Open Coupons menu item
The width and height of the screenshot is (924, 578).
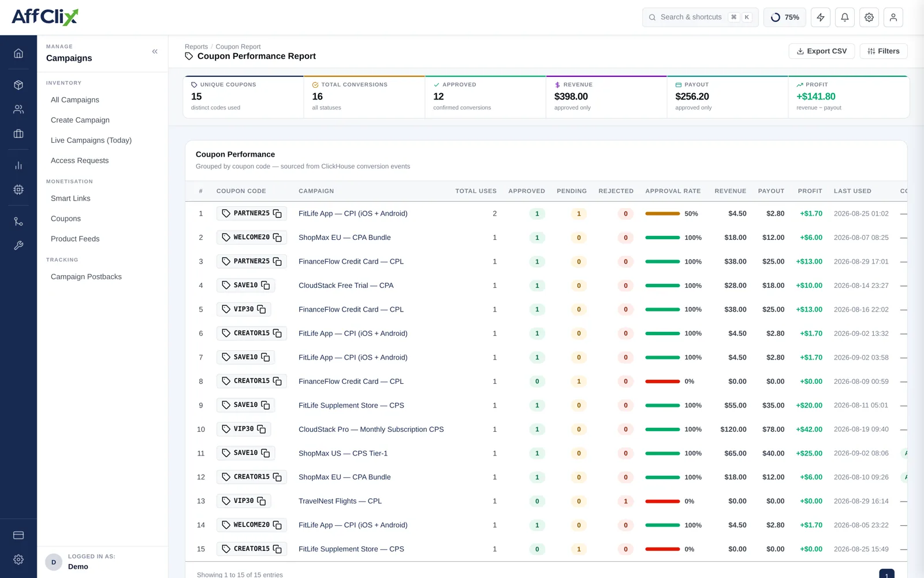pos(66,218)
